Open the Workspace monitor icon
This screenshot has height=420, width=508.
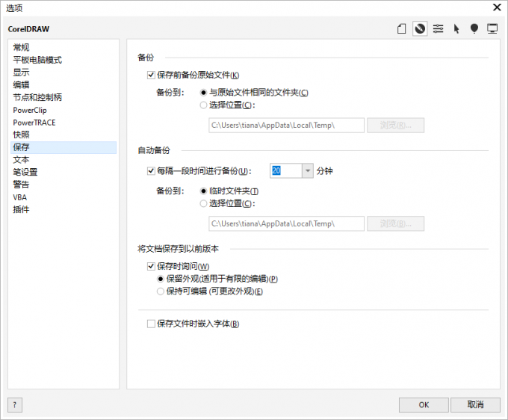click(x=492, y=29)
